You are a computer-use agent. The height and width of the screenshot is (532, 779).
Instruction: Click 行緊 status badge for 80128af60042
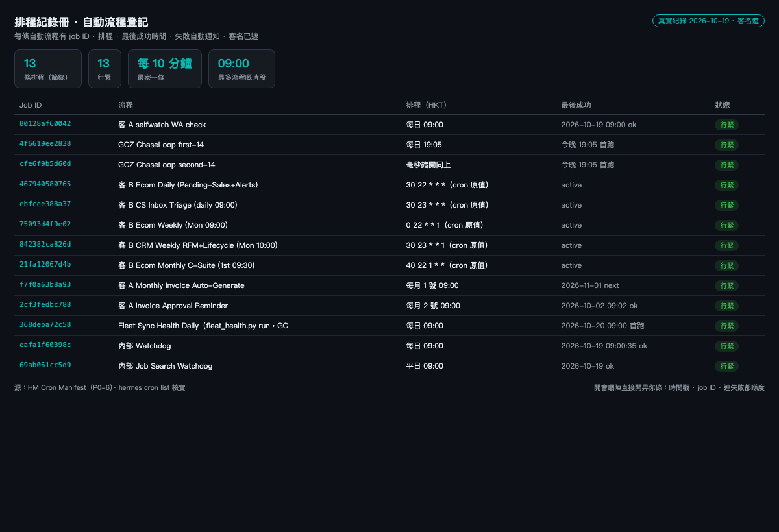click(x=726, y=125)
